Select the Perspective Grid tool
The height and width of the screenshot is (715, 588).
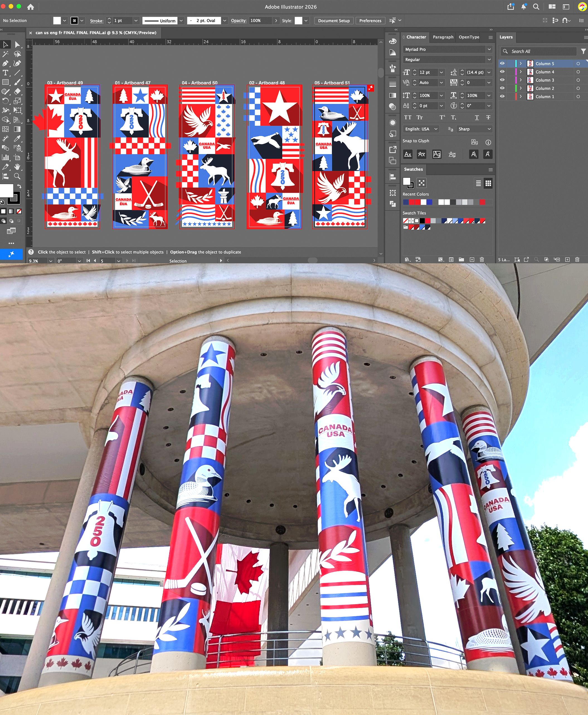click(x=18, y=120)
